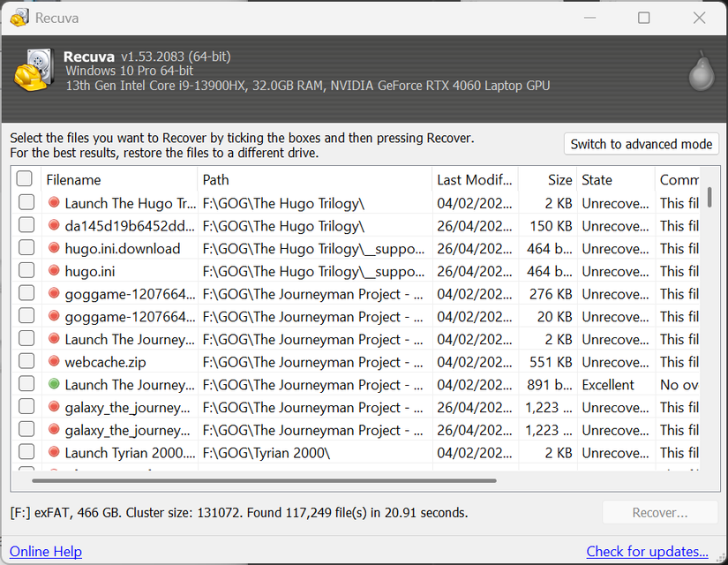Click the Recuva title bar app icon
Screen dimensions: 728x565
[19, 18]
